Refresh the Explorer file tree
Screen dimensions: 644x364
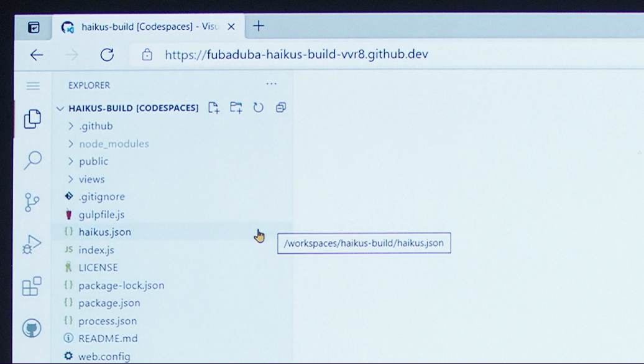click(x=258, y=108)
